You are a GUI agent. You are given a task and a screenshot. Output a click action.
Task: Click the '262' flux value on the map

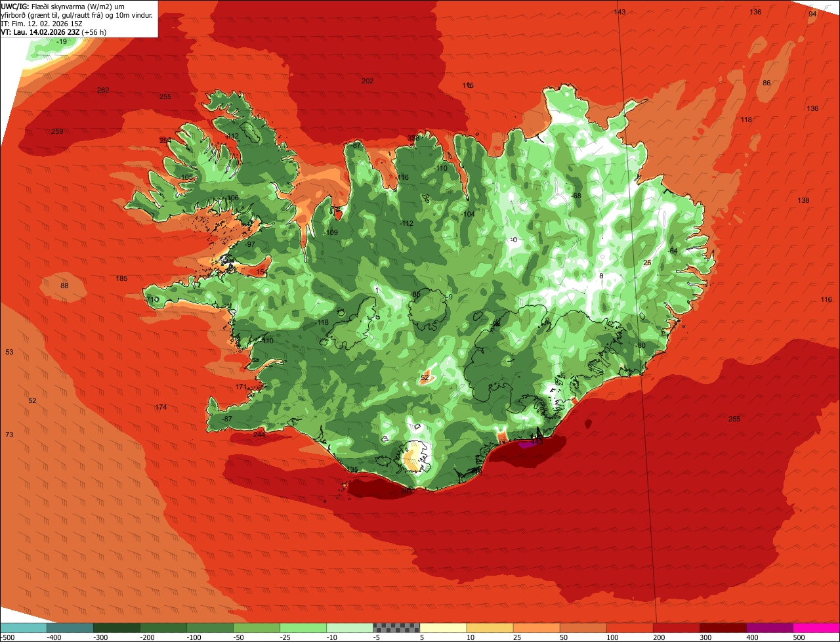pos(103,90)
